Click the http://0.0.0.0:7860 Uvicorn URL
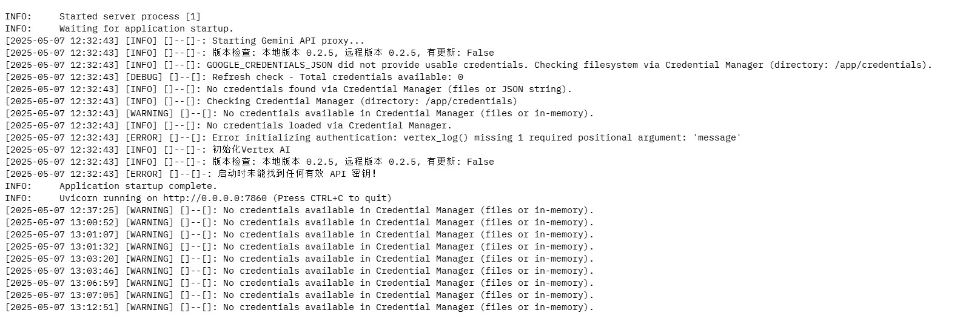The image size is (980, 327). click(x=215, y=198)
